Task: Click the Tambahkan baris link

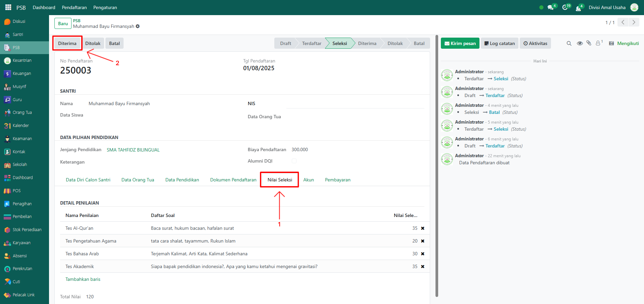Action: click(83, 279)
